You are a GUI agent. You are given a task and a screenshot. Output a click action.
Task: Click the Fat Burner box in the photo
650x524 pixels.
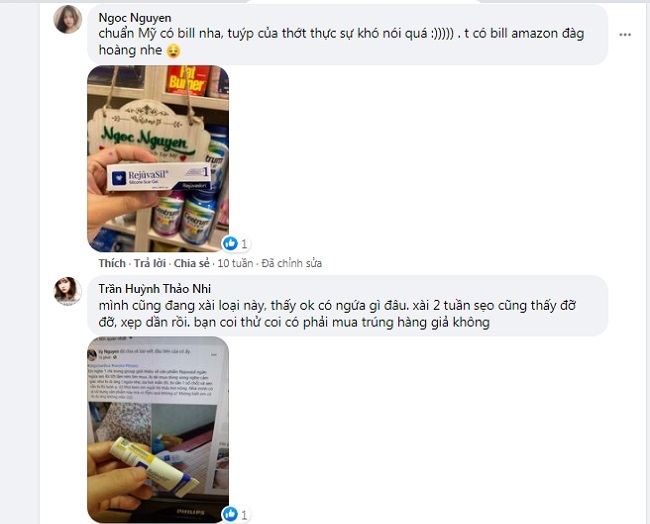point(188,80)
